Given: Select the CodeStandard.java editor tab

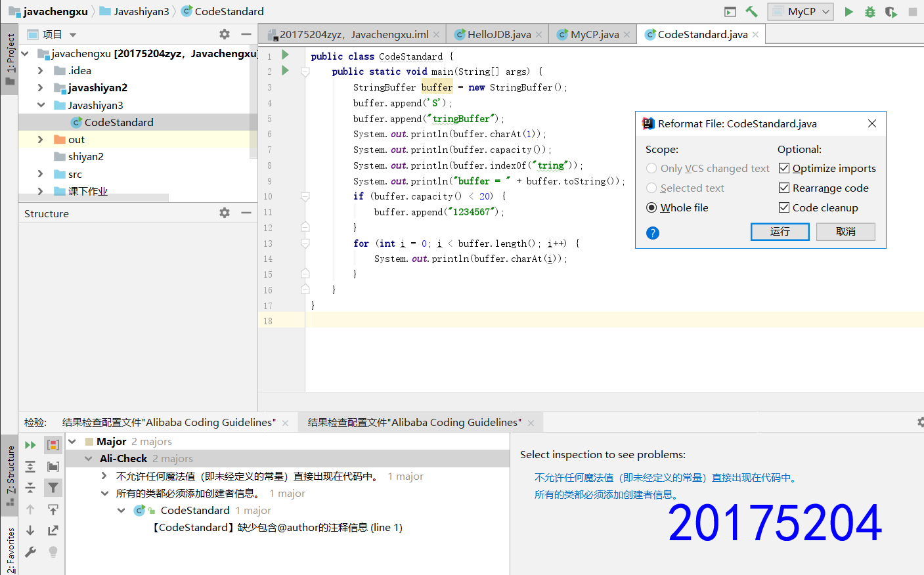Looking at the screenshot, I should tap(702, 34).
